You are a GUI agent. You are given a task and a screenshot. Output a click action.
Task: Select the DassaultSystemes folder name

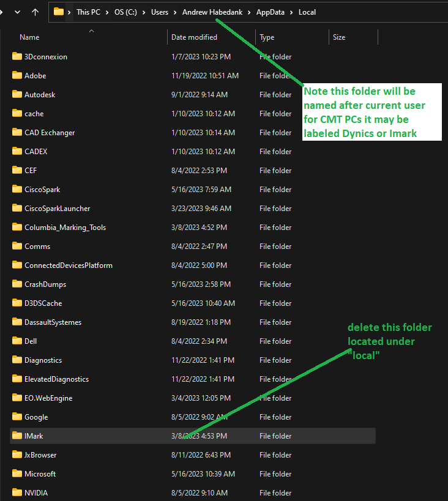[53, 322]
